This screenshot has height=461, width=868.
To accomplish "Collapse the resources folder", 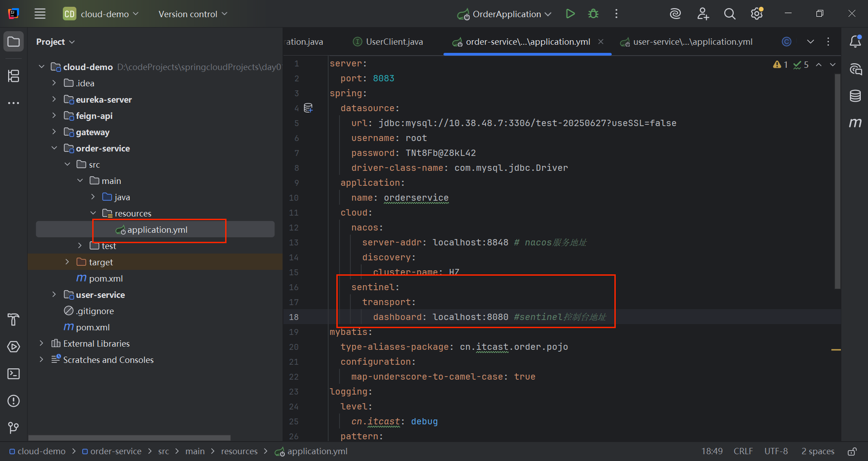I will (x=93, y=213).
